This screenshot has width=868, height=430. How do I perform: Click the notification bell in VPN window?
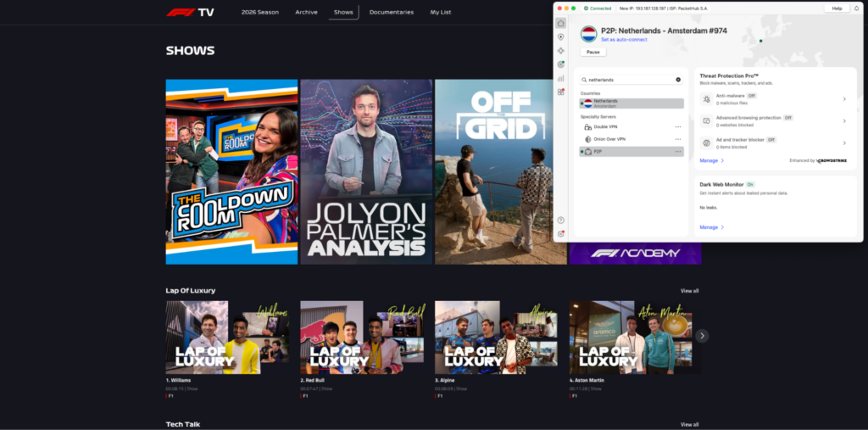857,8
